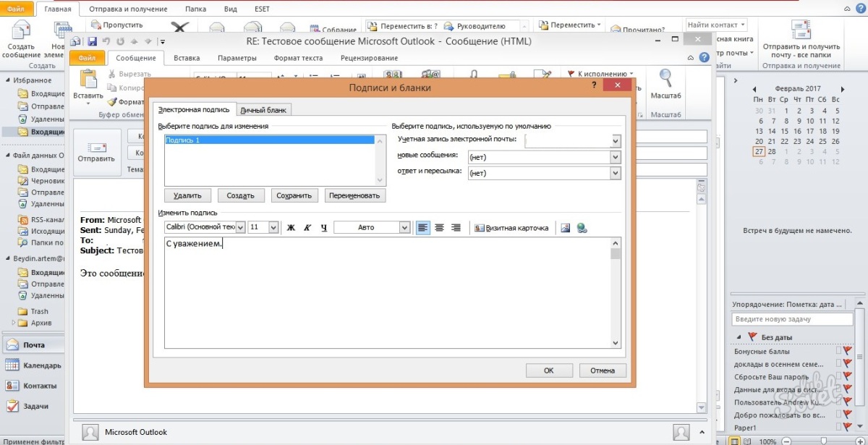Align signature text to the right

[x=456, y=227]
